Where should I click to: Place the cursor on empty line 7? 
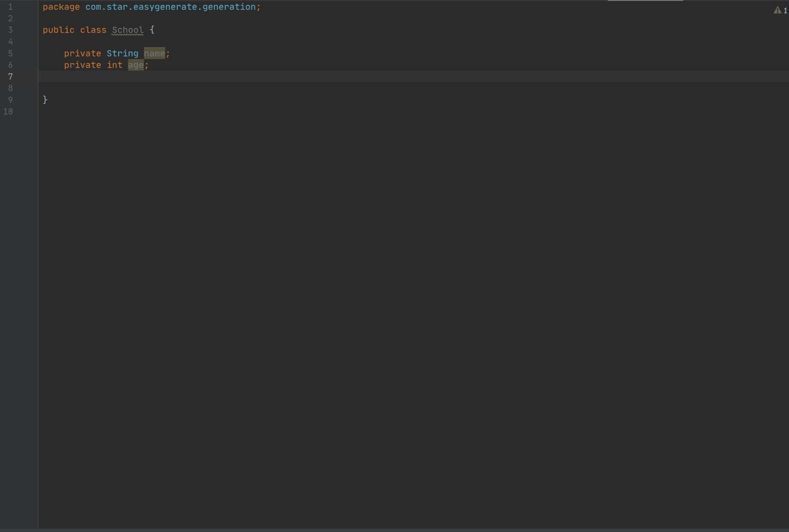click(x=413, y=76)
